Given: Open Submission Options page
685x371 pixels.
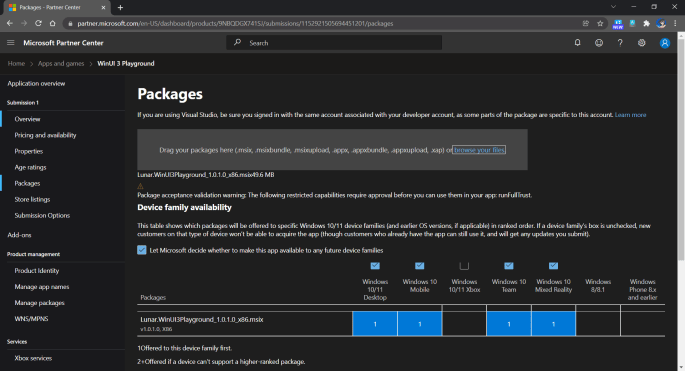Looking at the screenshot, I should pos(42,215).
